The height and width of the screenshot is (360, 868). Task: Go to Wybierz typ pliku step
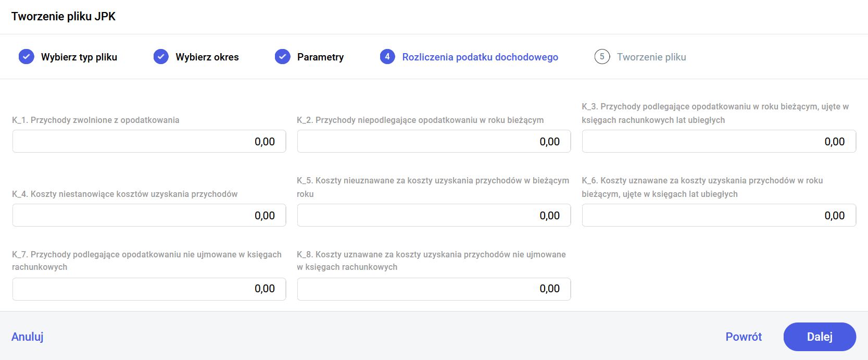[x=79, y=57]
